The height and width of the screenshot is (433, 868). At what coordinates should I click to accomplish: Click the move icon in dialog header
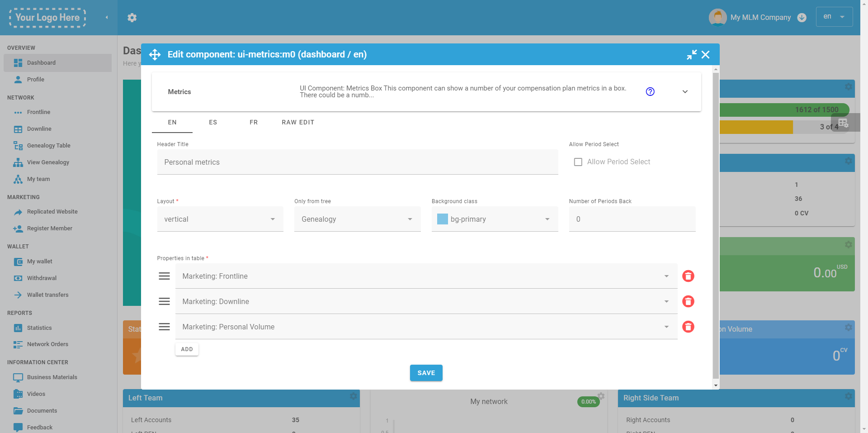[155, 55]
